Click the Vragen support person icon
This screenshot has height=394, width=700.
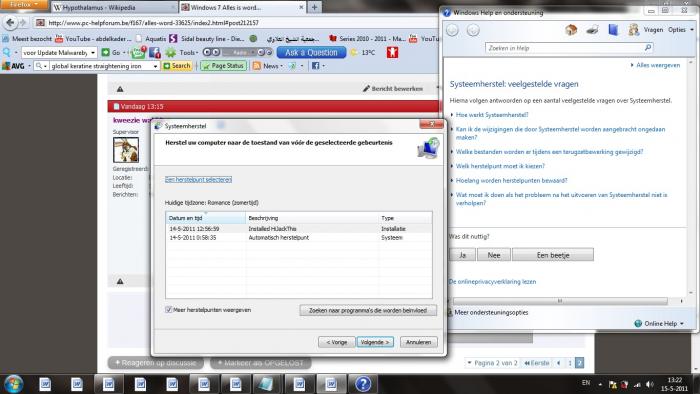tap(633, 30)
